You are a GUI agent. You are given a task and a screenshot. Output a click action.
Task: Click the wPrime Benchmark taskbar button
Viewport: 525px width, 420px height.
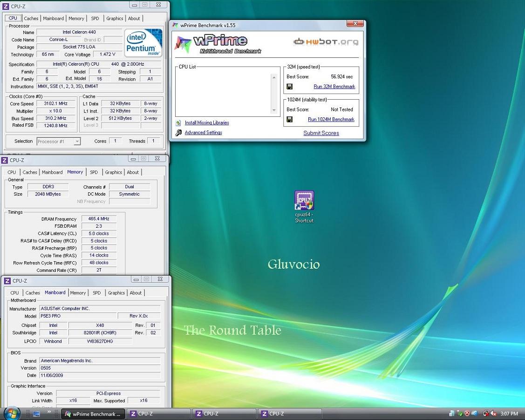point(93,414)
